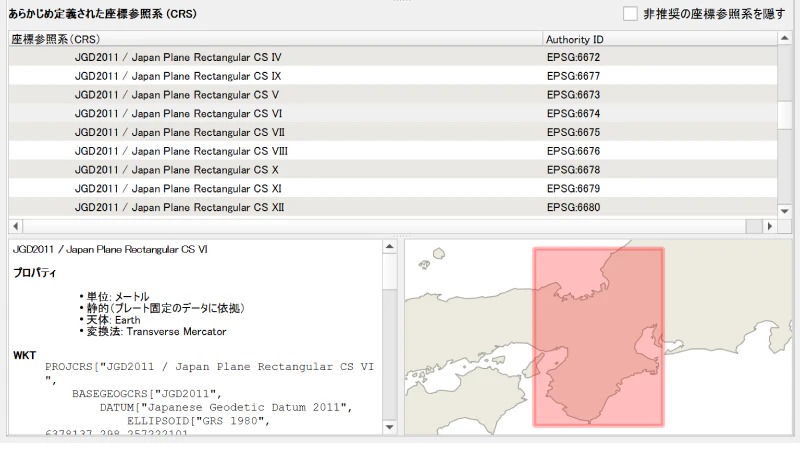
Task: Pick JGD2011 Japan Plane Rectangular CS XI
Action: (x=177, y=189)
